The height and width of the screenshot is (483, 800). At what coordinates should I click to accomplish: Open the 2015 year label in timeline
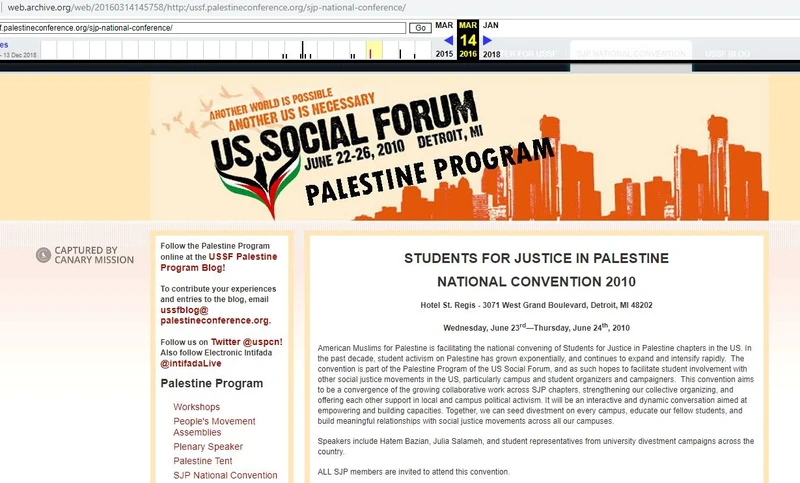pos(444,54)
